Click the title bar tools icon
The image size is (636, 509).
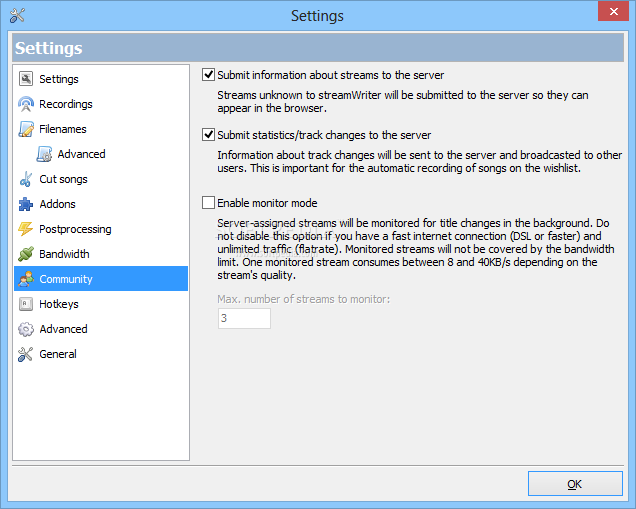click(17, 15)
